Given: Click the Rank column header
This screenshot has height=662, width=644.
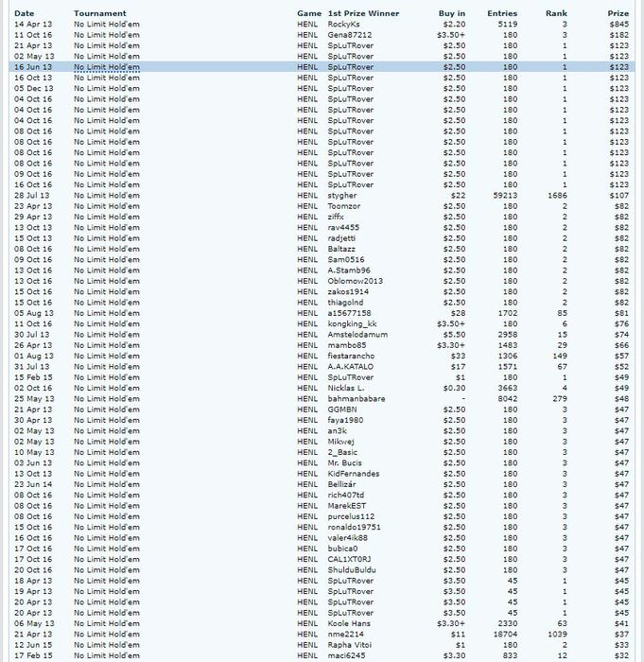Looking at the screenshot, I should click(556, 13).
